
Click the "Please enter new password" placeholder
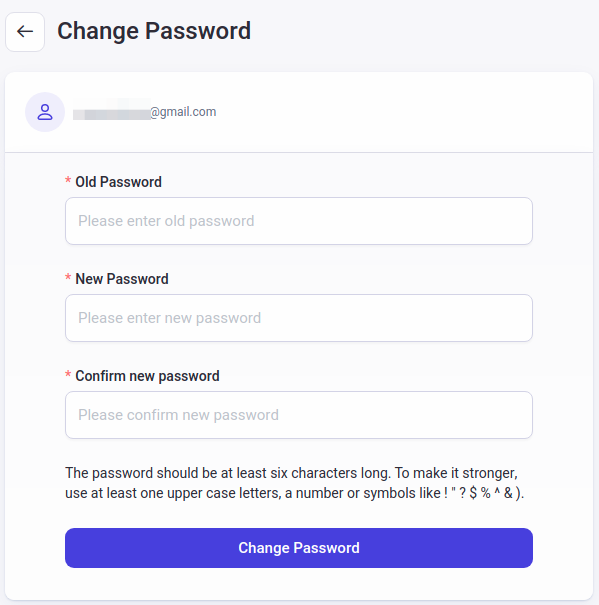click(170, 318)
